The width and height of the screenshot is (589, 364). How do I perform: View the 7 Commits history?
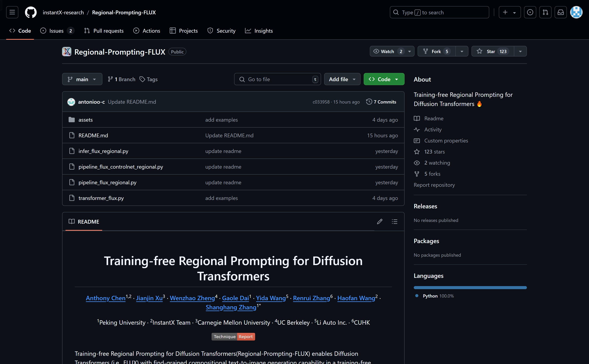tap(381, 102)
